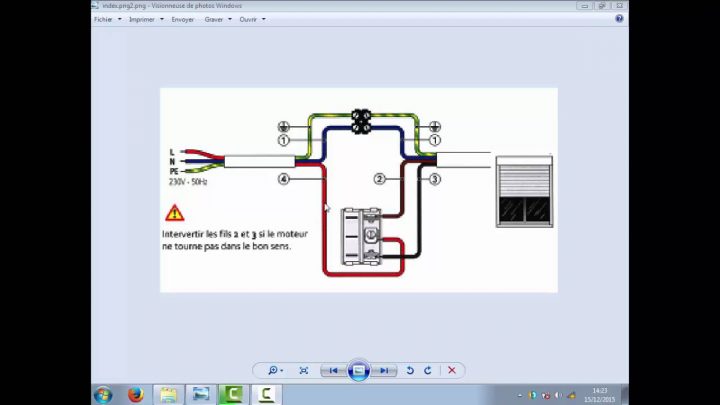This screenshot has width=720, height=405.
Task: Click the taskbar clock showing 14:23
Action: pyautogui.click(x=599, y=394)
